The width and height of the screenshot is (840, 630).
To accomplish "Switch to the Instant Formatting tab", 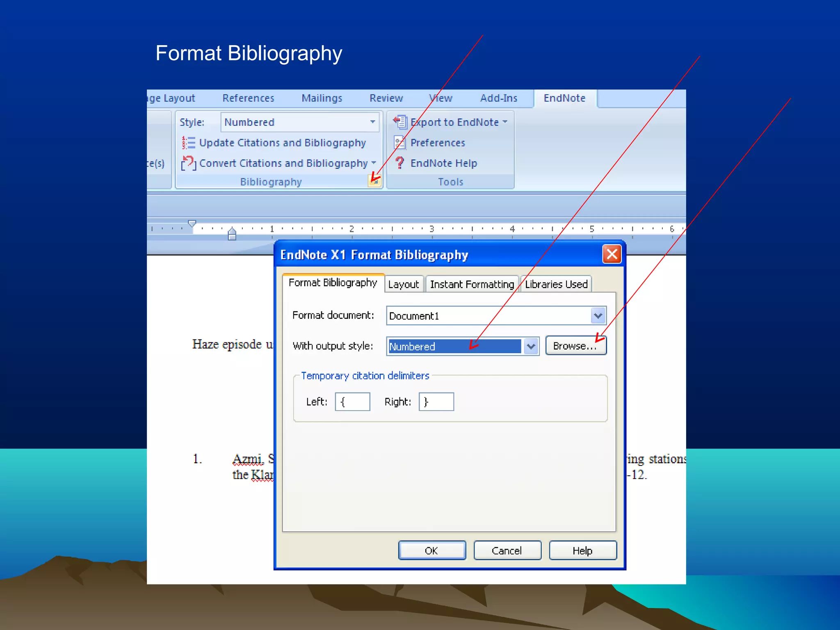I will pos(472,284).
